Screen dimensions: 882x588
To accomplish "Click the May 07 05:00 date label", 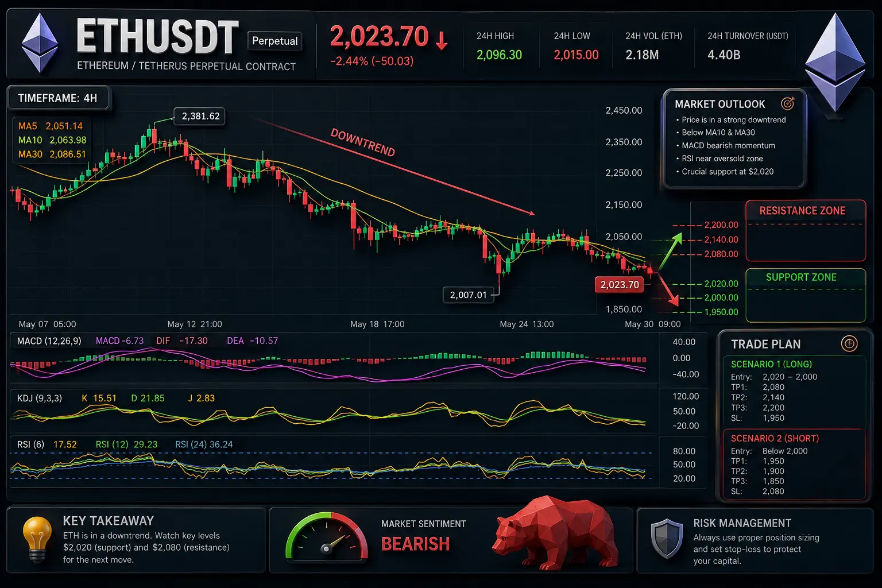I will point(47,324).
